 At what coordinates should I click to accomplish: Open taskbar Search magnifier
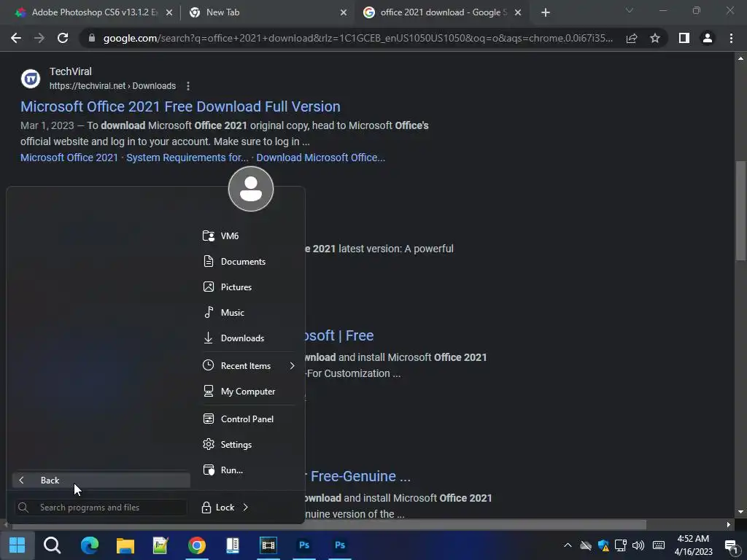(52, 545)
